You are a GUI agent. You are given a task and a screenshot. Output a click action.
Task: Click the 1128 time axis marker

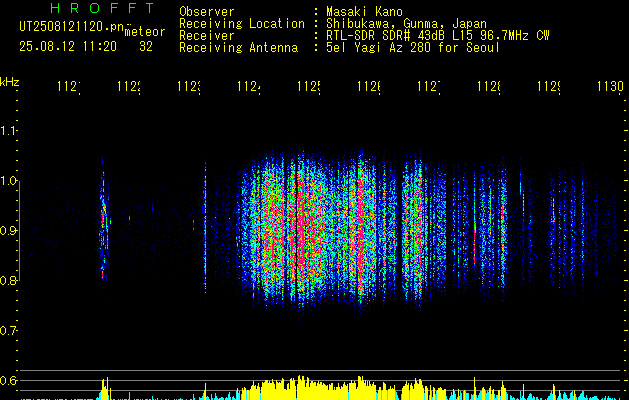point(489,86)
